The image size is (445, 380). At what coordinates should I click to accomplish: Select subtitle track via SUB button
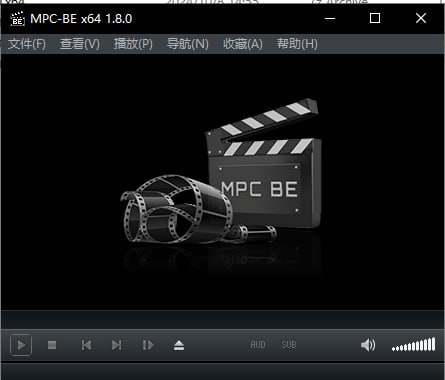click(x=289, y=345)
